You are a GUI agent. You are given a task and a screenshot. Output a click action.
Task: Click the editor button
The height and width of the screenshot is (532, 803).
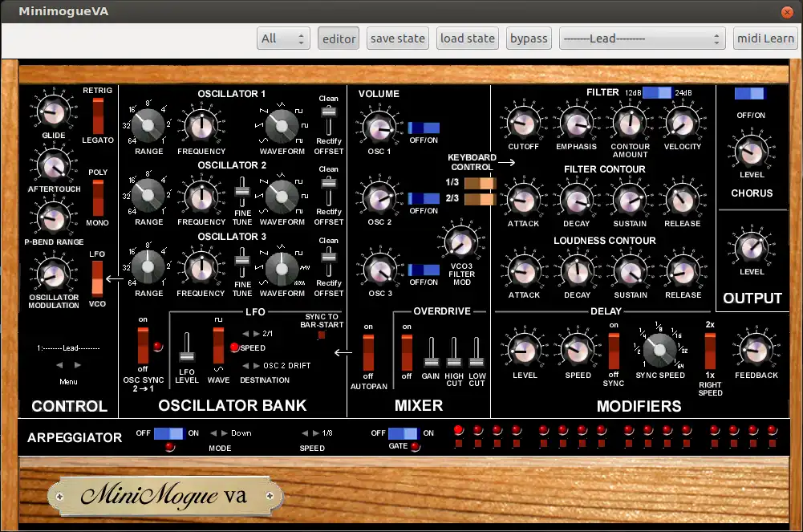tap(339, 39)
